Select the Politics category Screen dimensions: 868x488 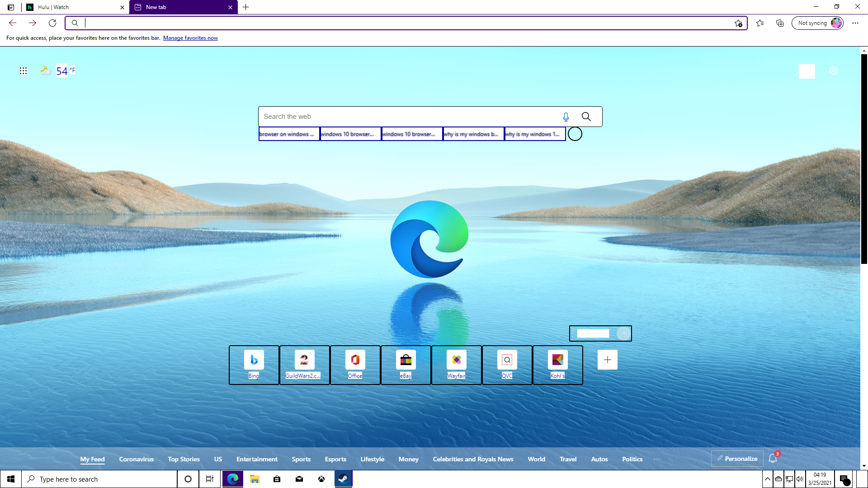coord(632,459)
